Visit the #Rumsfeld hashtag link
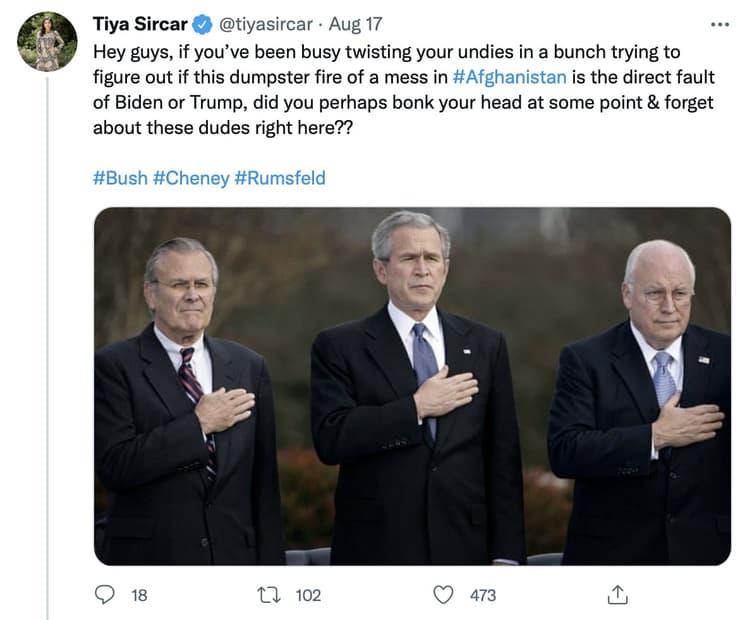Screen dimensions: 750x620 (x=280, y=178)
